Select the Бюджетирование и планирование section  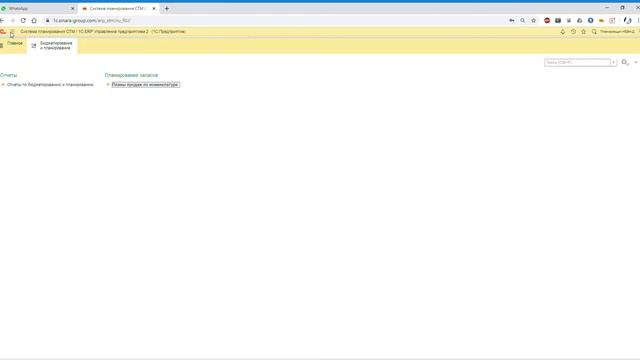[x=52, y=45]
